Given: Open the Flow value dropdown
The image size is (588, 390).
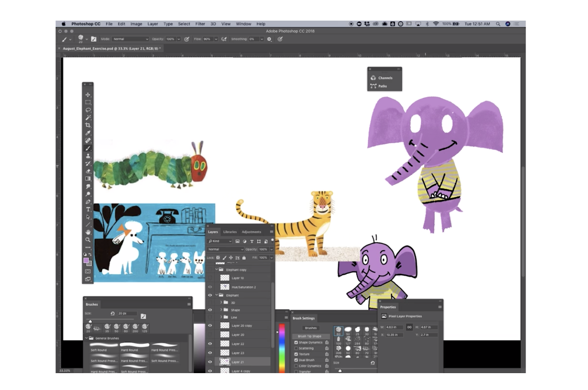Looking at the screenshot, I should coord(216,39).
